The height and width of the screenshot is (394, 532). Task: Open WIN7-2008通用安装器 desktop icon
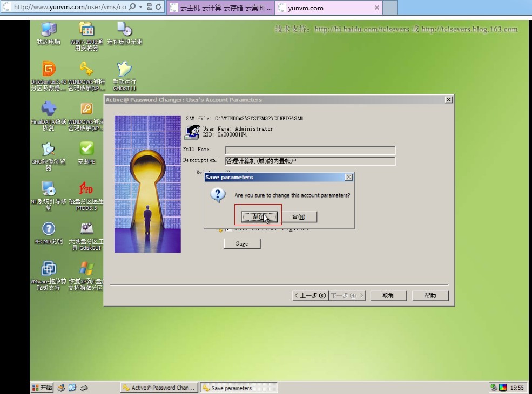(86, 36)
